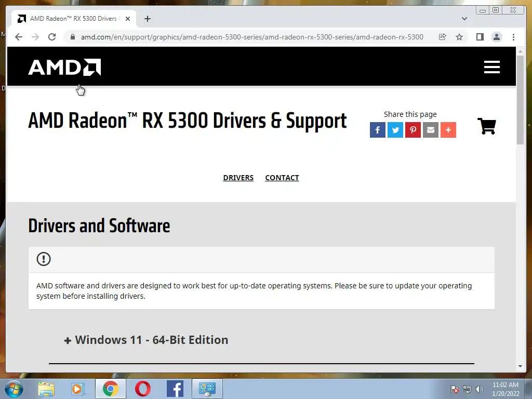Open the shopping cart
The width and height of the screenshot is (532, 399).
[x=487, y=126]
